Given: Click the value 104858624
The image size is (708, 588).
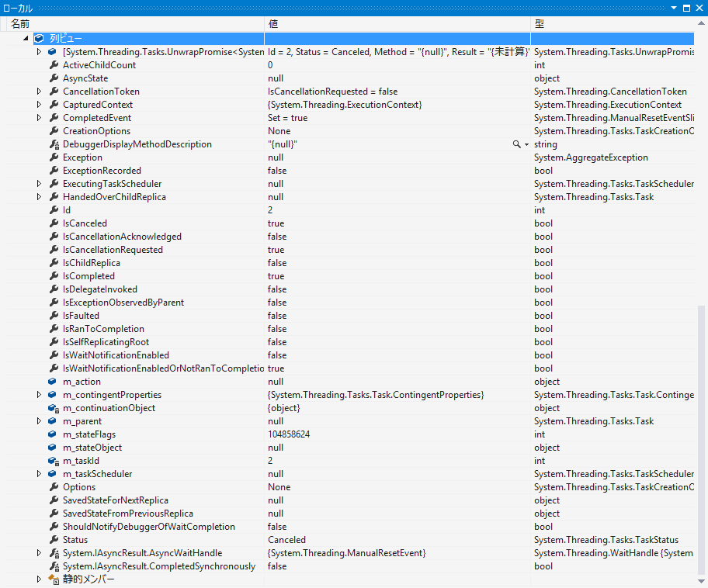Looking at the screenshot, I should tap(289, 434).
